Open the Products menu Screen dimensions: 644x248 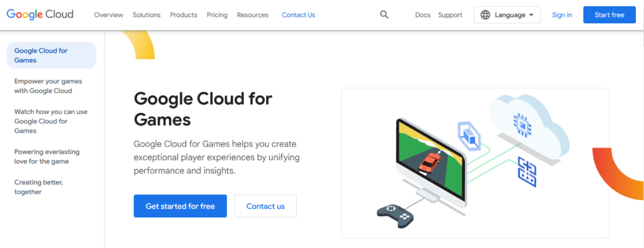(x=184, y=15)
